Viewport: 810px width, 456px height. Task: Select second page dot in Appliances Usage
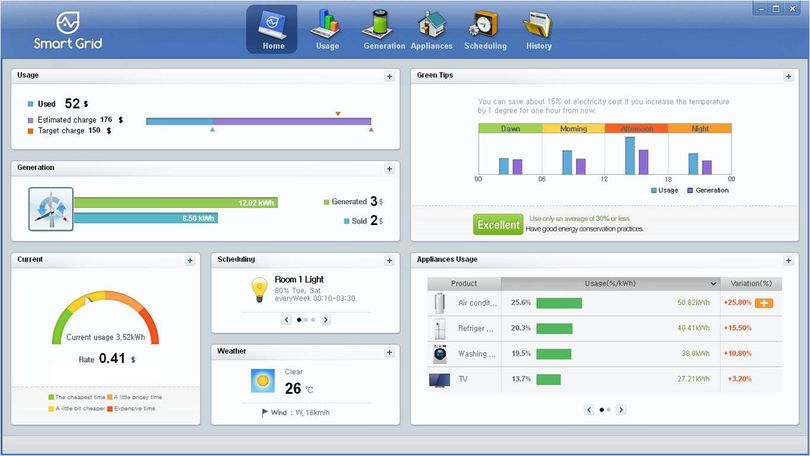609,410
